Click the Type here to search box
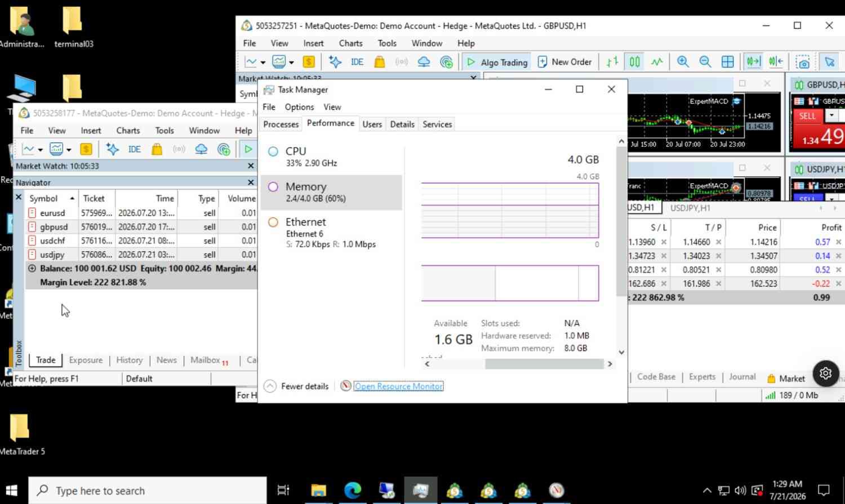Screen dimensions: 845x504 pyautogui.click(x=148, y=490)
